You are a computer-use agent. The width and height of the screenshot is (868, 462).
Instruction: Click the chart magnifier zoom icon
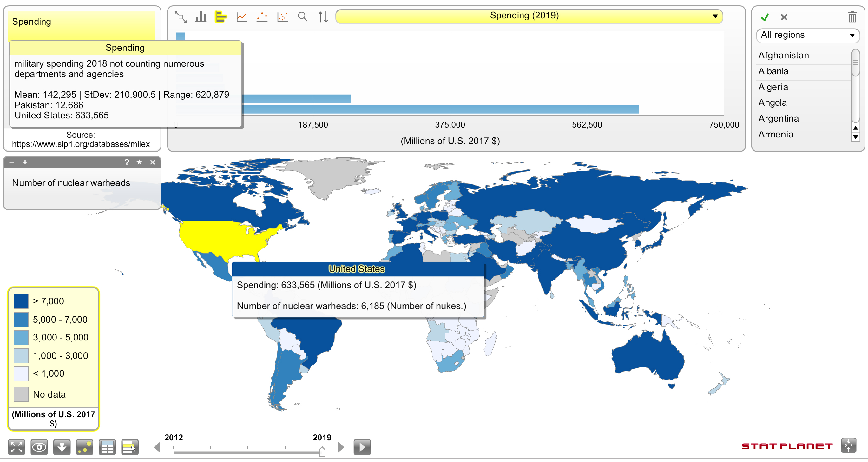click(302, 16)
